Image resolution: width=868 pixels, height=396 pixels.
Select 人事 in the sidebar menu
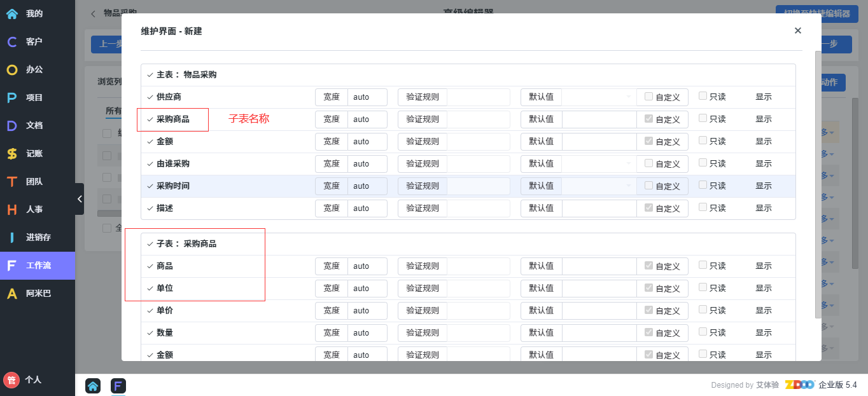click(34, 209)
